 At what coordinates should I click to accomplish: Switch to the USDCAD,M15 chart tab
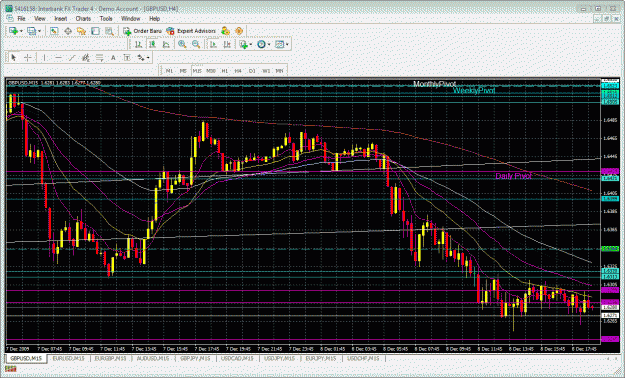[237, 359]
